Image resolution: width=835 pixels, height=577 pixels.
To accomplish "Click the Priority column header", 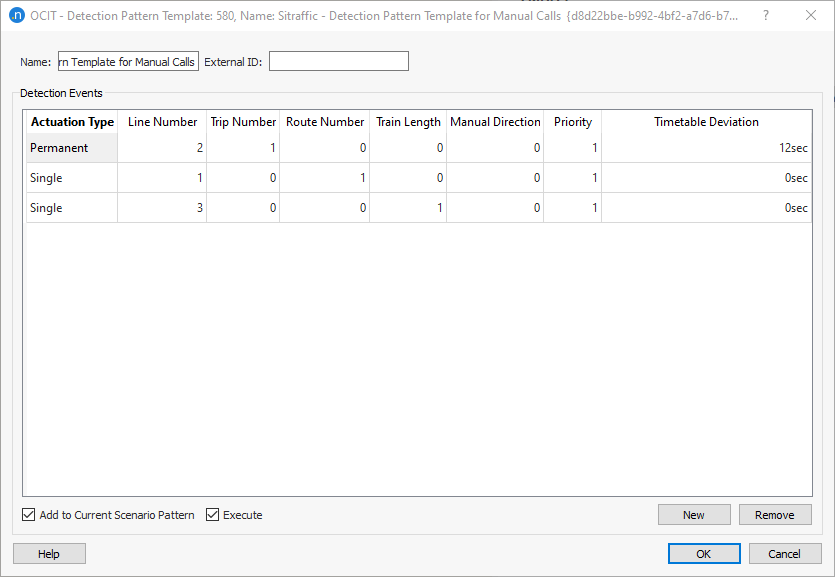I will coord(572,121).
